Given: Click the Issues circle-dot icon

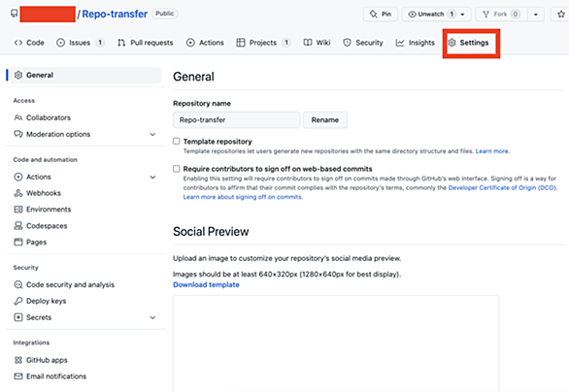Looking at the screenshot, I should (60, 43).
